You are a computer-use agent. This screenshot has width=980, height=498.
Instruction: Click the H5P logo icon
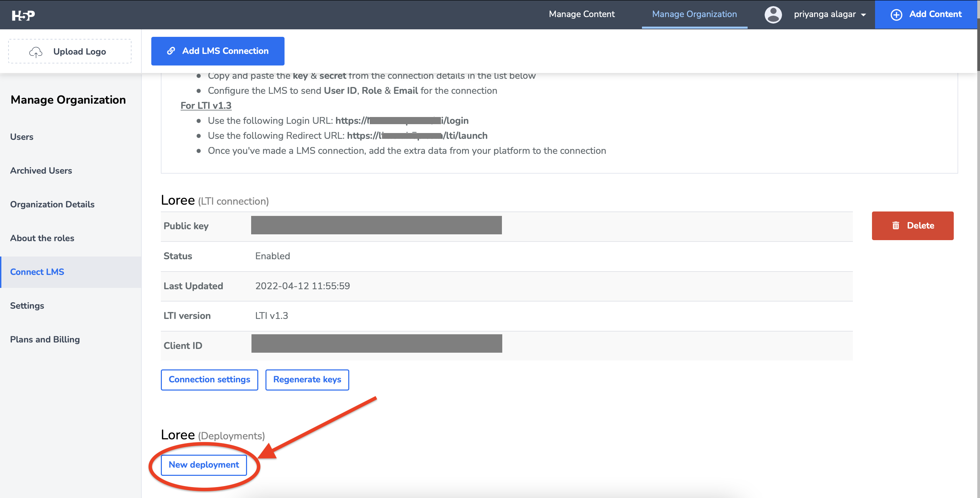pos(23,15)
